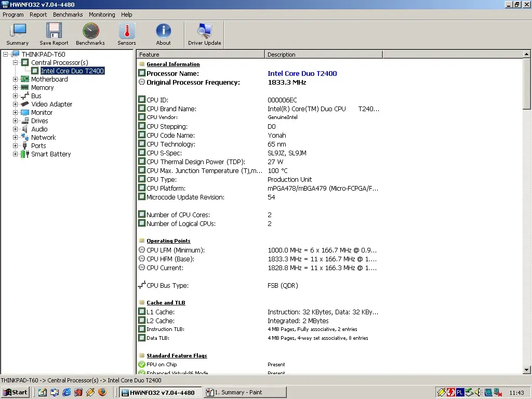Click scrollbar up arrow in details pane
Screen dimensions: 532x399
tap(527, 54)
